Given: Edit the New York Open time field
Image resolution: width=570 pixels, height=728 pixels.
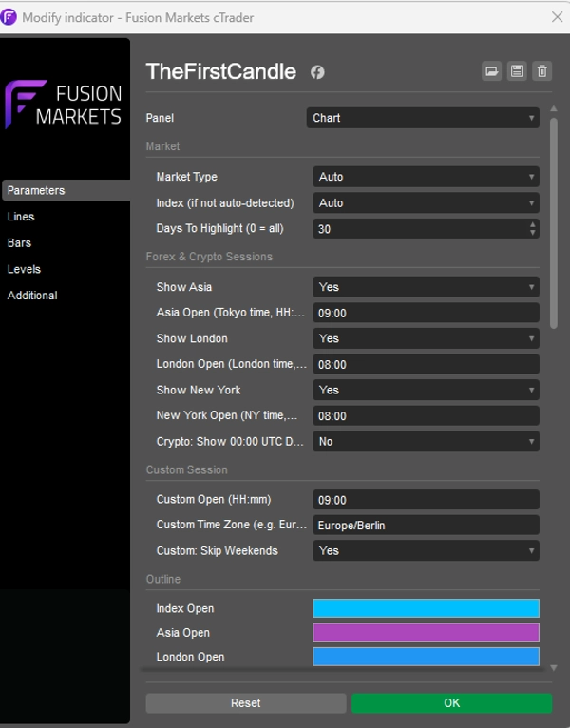Looking at the screenshot, I should (x=427, y=416).
